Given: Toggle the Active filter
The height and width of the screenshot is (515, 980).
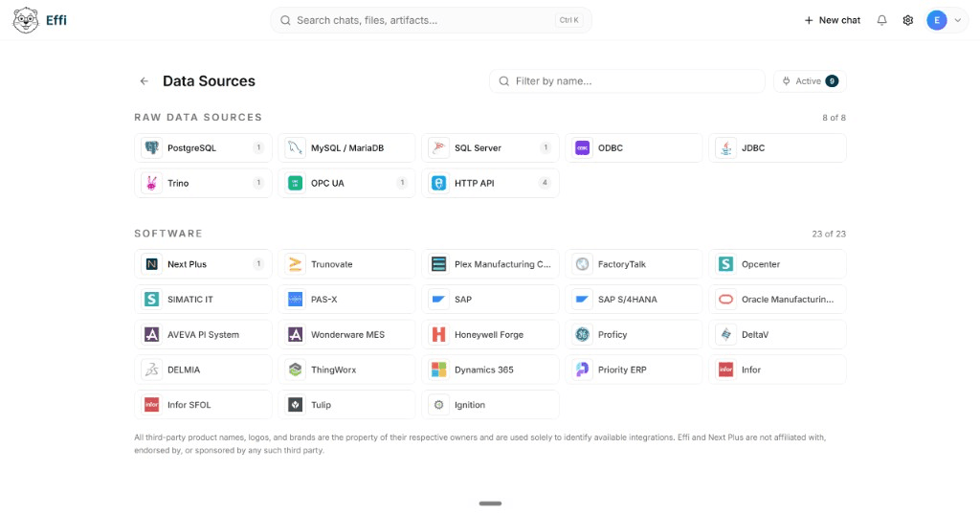Looking at the screenshot, I should (810, 81).
